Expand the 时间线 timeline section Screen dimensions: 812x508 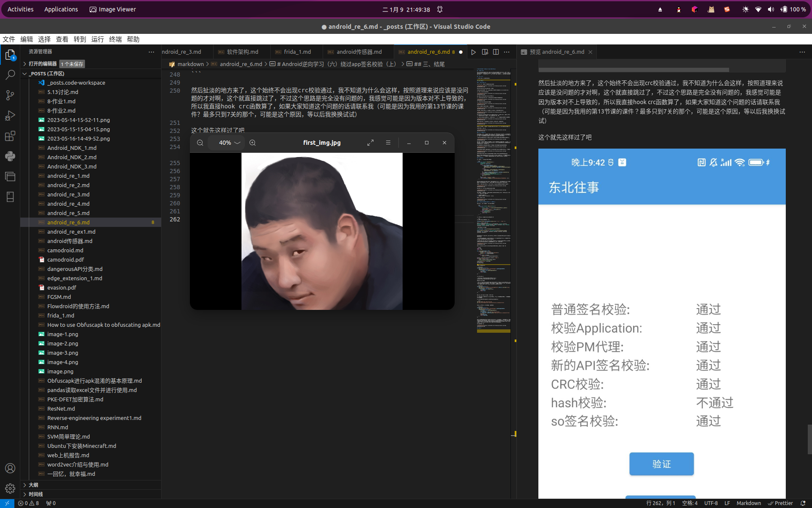pos(36,494)
